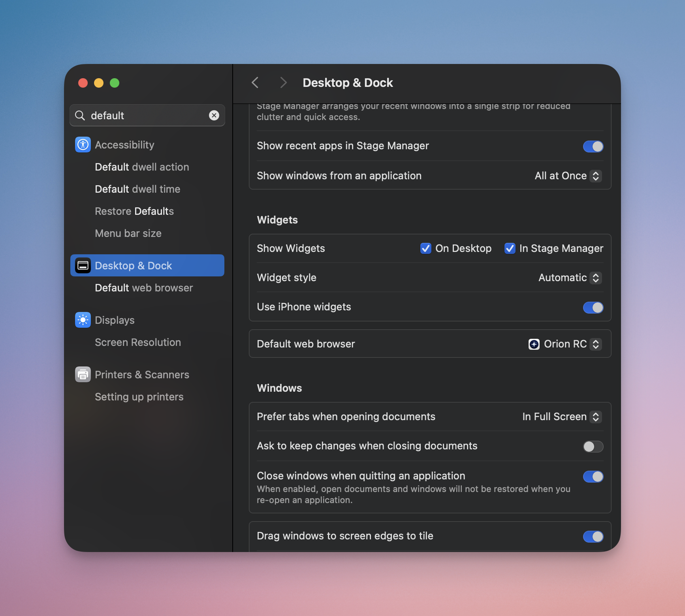Go back using the left chevron
This screenshot has width=685, height=616.
coord(255,83)
